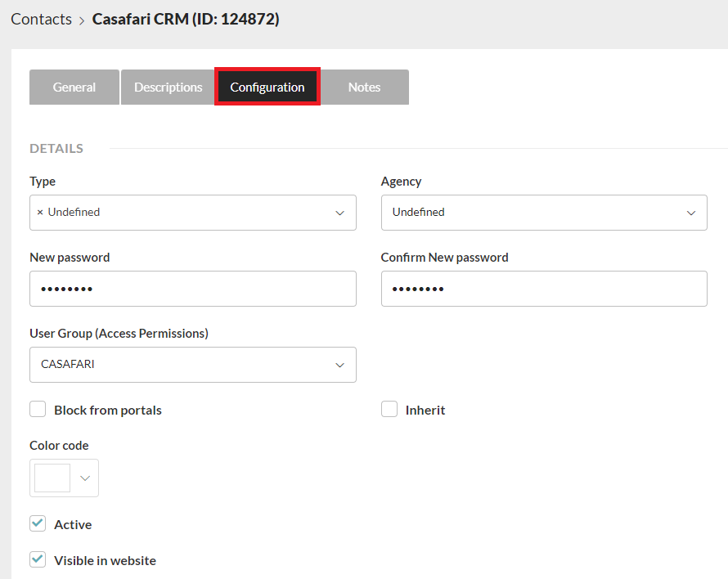Select the Configuration tab

coord(267,87)
